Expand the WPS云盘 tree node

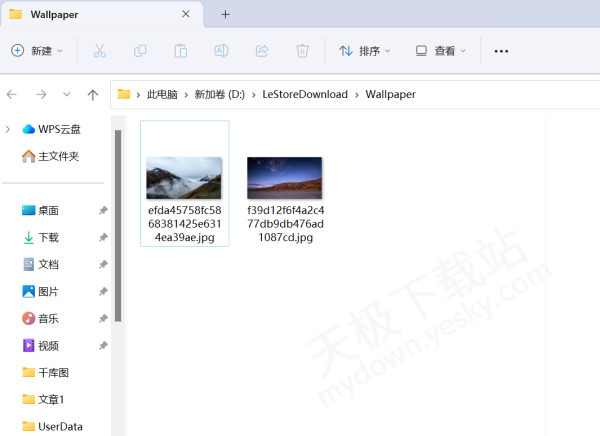pos(8,129)
